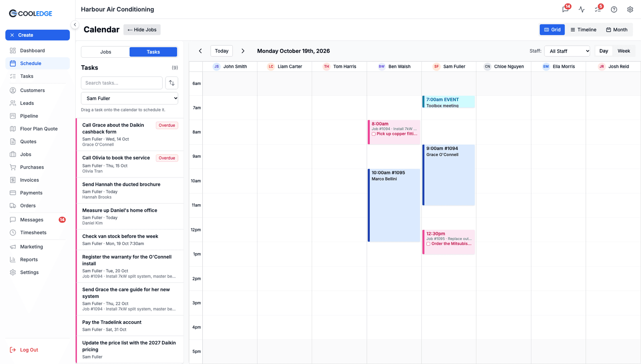Select the Week view toggle
The height and width of the screenshot is (364, 641).
coord(624,51)
